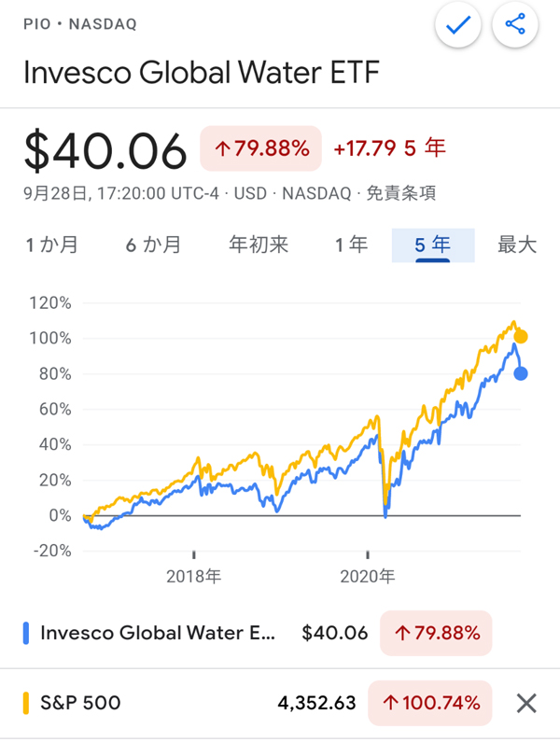Remove S&P 500 comparison with X icon
560x742 pixels.
pyautogui.click(x=525, y=702)
